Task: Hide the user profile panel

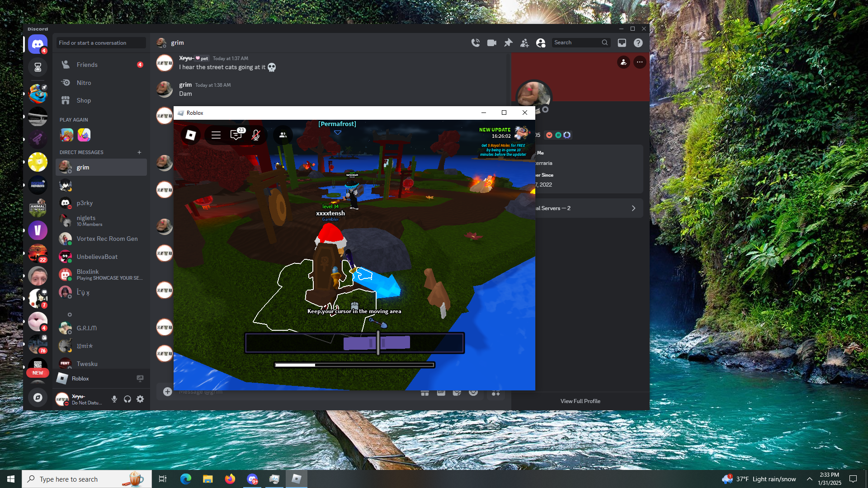Action: click(x=541, y=42)
